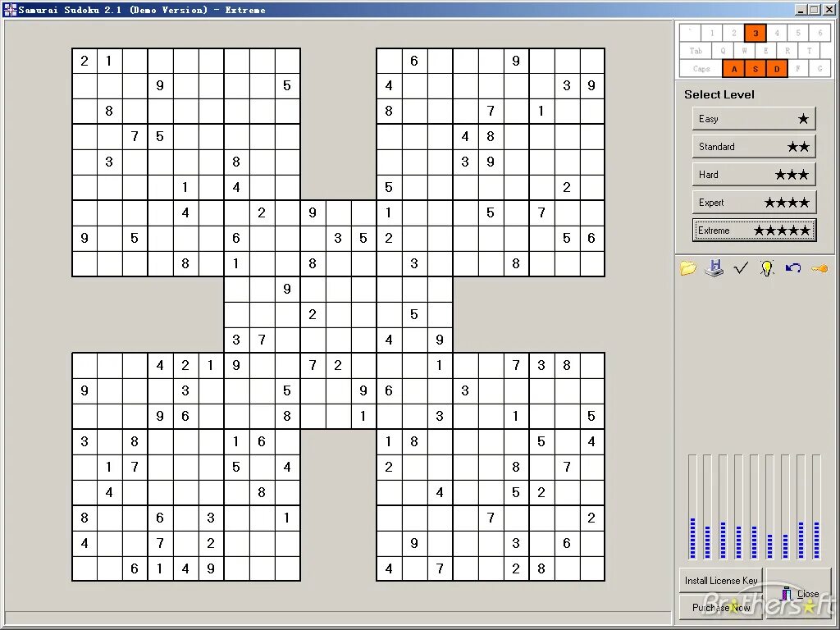Click Install License Key button
This screenshot has height=630, width=840.
pos(721,581)
